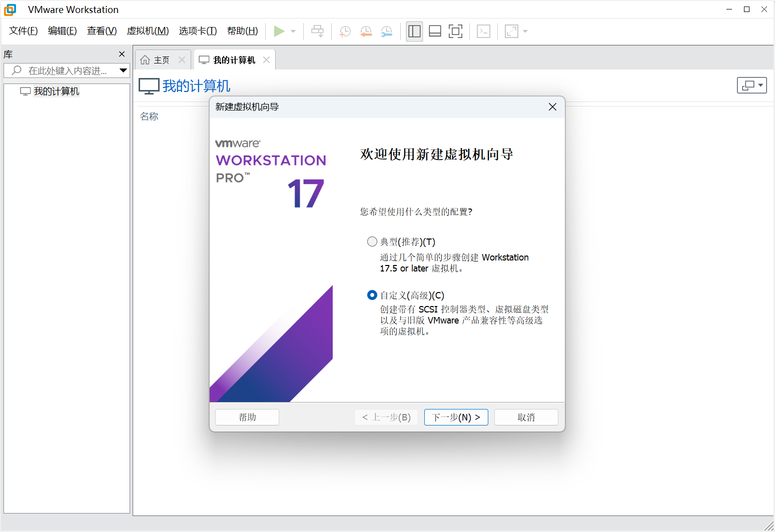
Task: Click the large monitor icon beside heading
Action: pos(149,86)
